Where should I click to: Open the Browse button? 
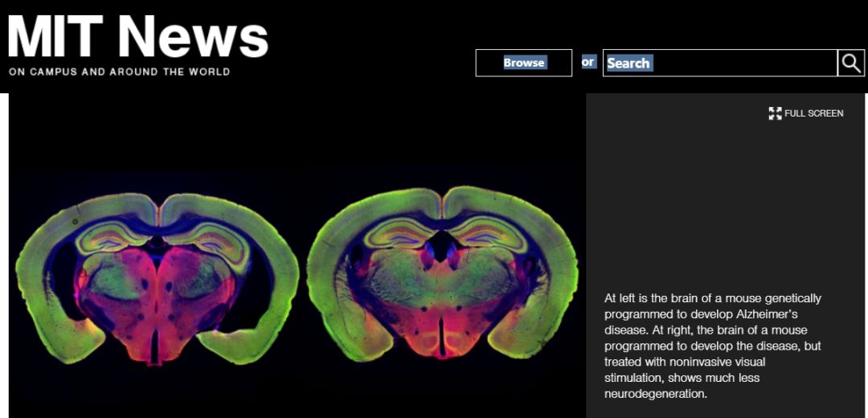click(x=524, y=64)
